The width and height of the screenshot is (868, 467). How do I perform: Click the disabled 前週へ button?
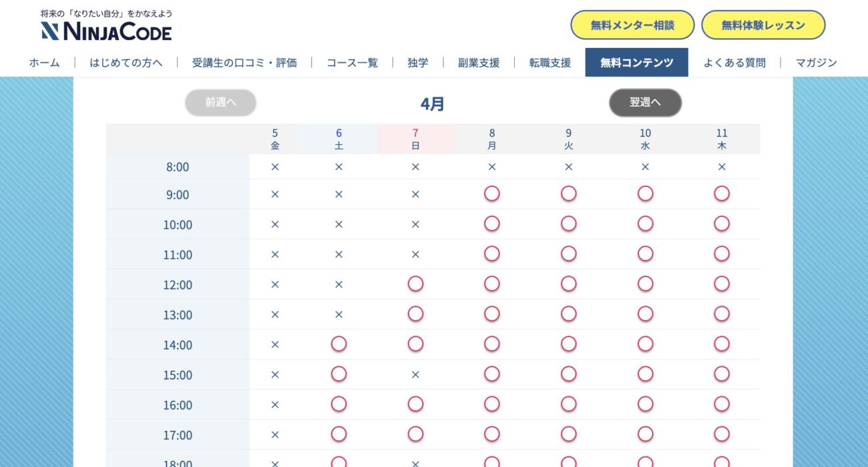pos(220,103)
